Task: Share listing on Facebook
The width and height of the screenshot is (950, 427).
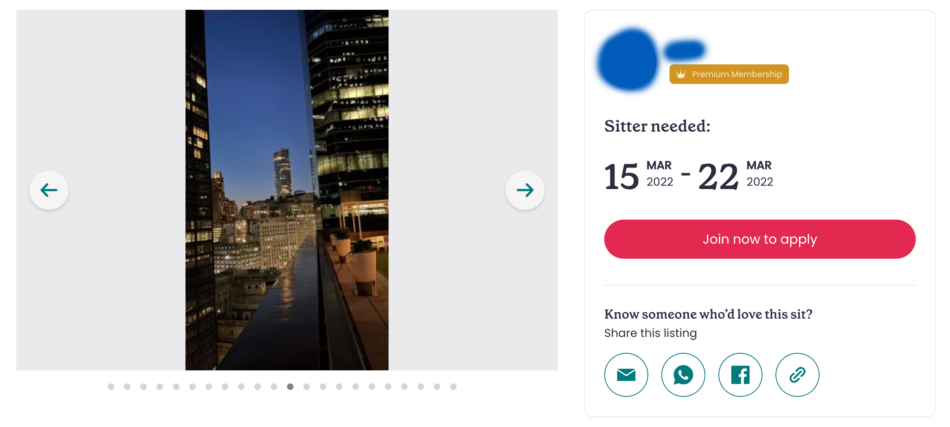Action: coord(740,375)
